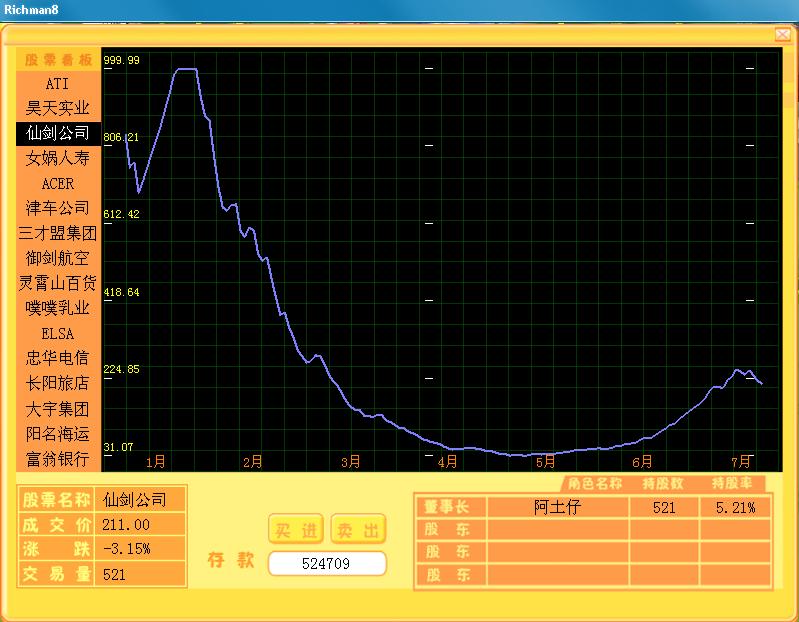Click the 董事长 row label
The image size is (799, 622).
(x=447, y=506)
